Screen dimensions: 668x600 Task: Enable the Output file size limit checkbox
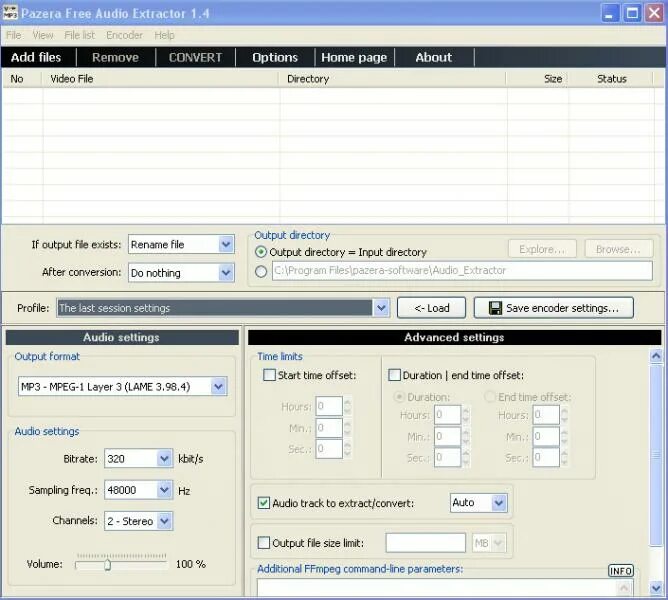[264, 543]
